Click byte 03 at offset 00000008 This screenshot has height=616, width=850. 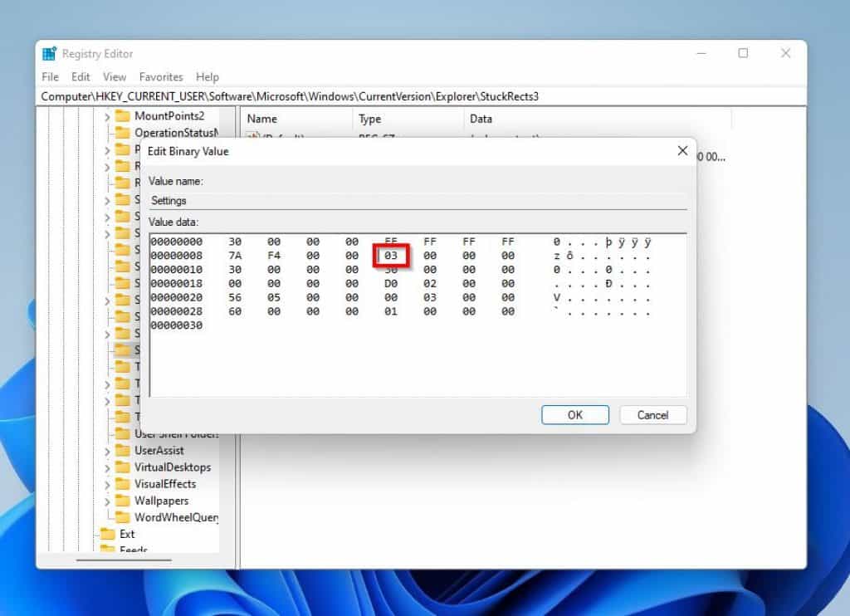coord(391,256)
